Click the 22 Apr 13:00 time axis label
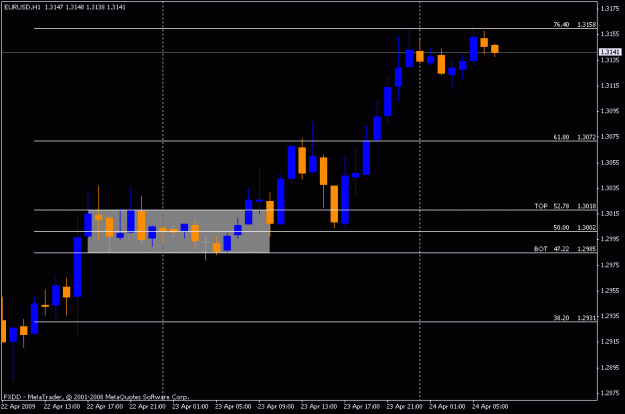This screenshot has height=414, width=625. [62, 406]
